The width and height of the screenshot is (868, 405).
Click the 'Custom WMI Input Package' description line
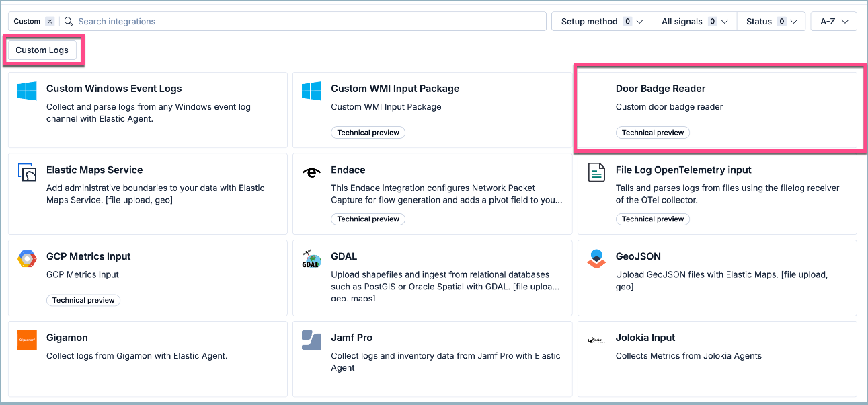point(386,107)
